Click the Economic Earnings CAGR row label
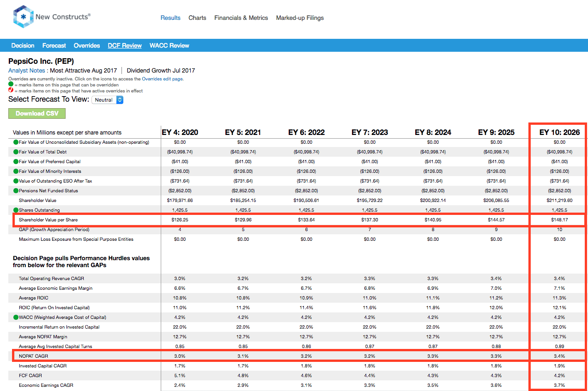Screen dimensions: 588x391 [46, 385]
